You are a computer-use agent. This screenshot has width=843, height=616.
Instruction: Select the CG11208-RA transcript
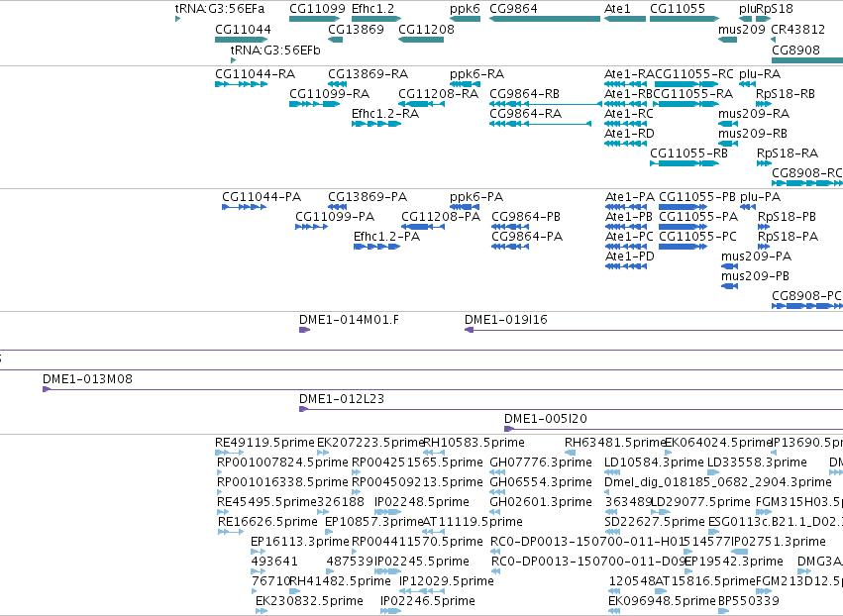coord(422,104)
